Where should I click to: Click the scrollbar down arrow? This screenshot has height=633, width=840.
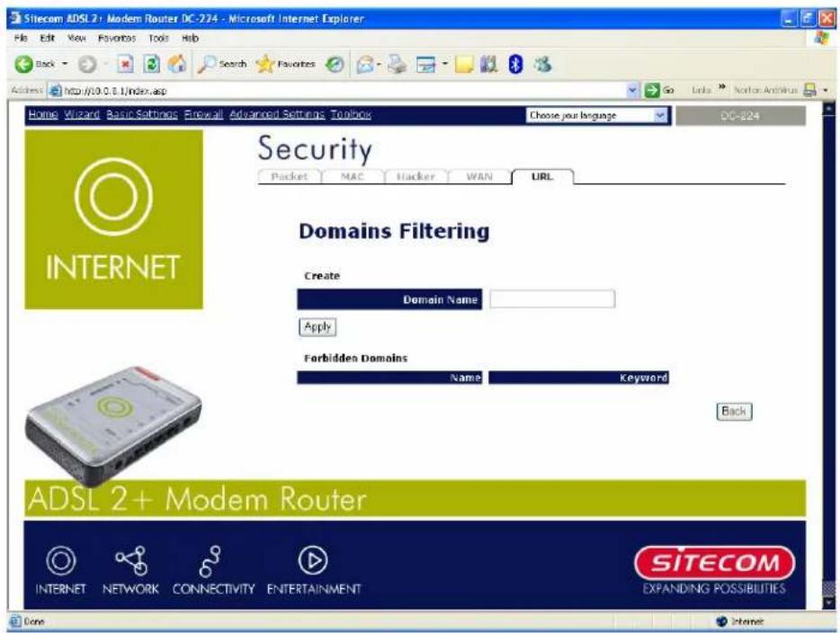coord(828,602)
